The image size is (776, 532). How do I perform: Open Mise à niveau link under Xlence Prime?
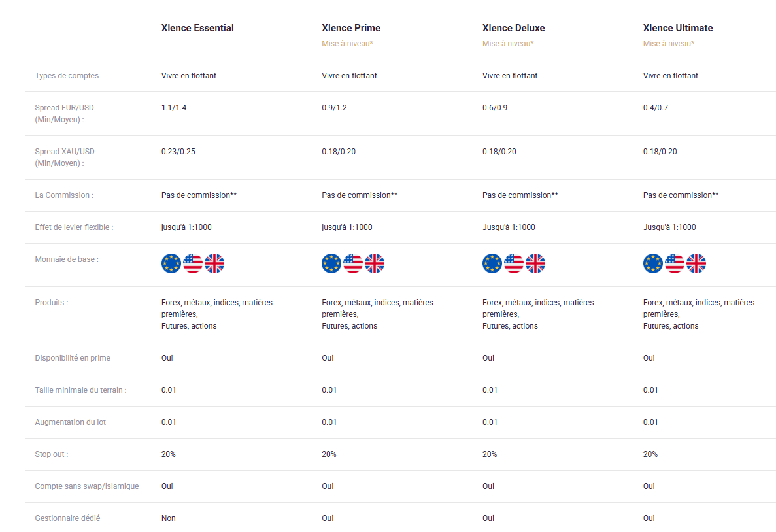347,44
